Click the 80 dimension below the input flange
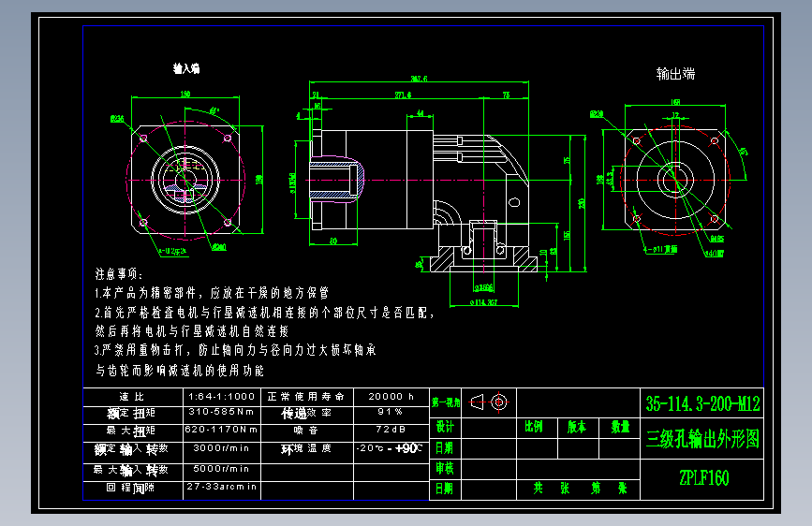The image size is (812, 526). coord(333,241)
